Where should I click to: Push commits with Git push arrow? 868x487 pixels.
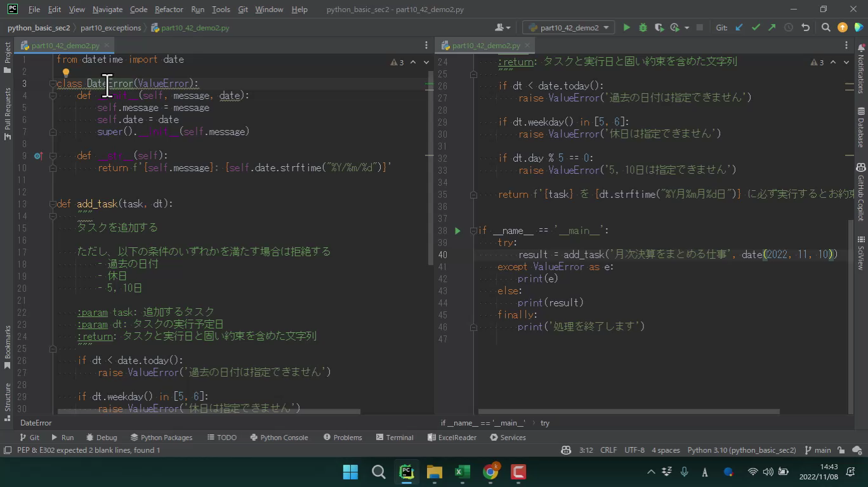[x=772, y=27]
